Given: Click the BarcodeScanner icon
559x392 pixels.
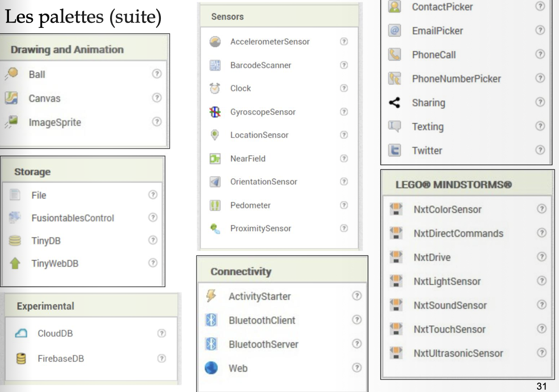Looking at the screenshot, I should (x=214, y=65).
